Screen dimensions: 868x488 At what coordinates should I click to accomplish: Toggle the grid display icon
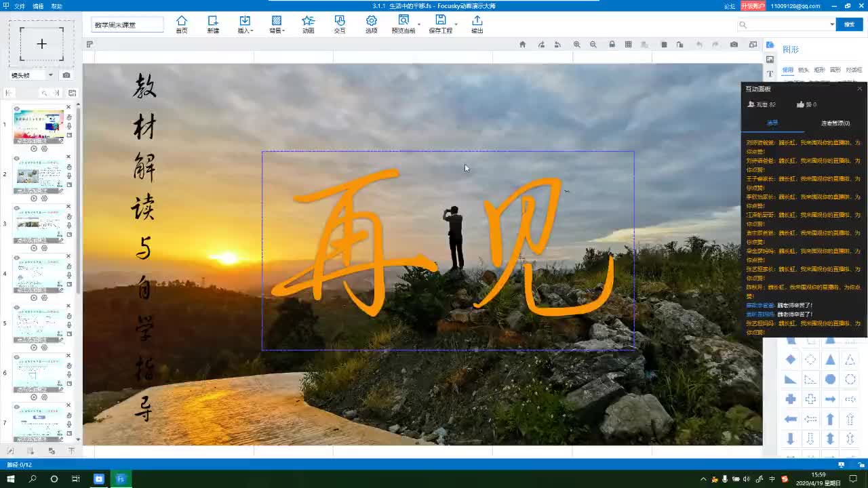629,45
